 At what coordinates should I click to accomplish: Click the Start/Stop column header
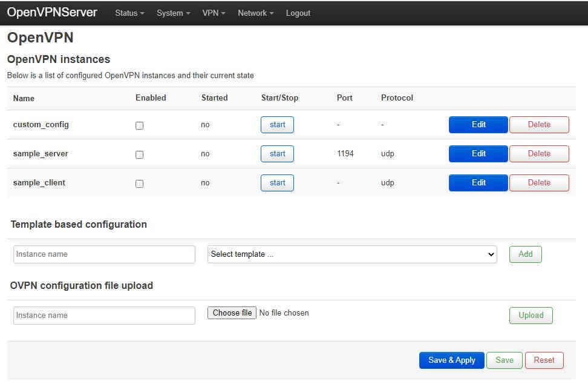click(279, 98)
